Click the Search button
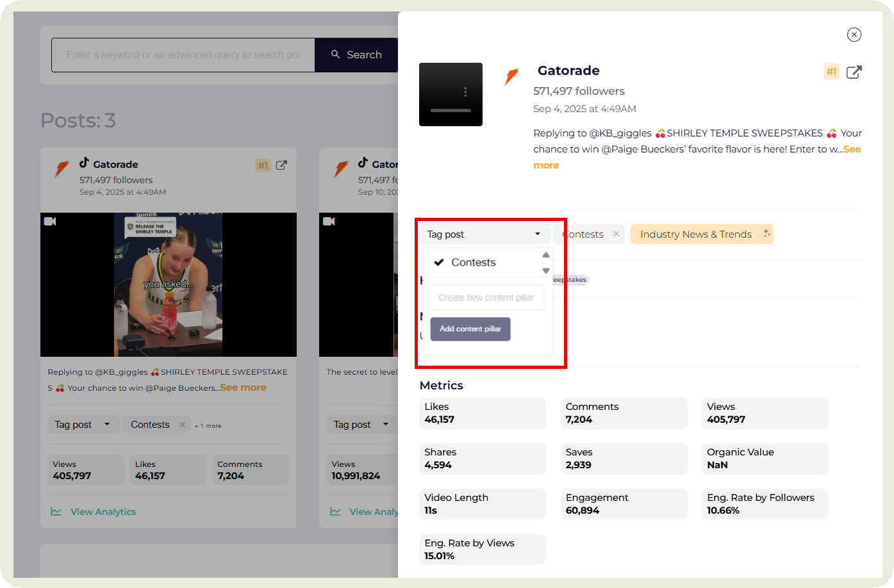 pos(356,55)
